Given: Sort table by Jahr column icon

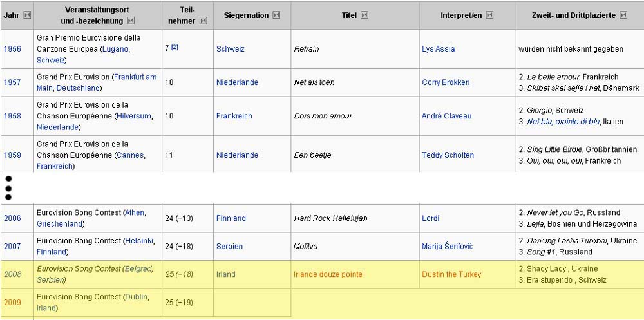Looking at the screenshot, I should click(27, 15).
